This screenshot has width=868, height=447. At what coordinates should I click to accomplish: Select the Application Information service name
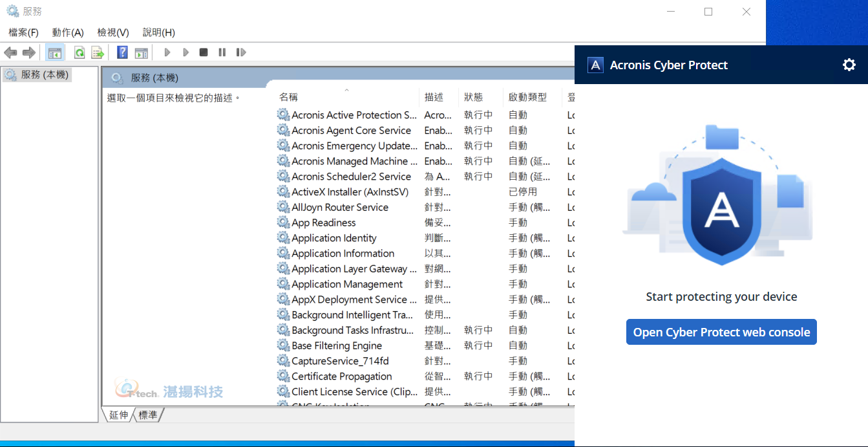pyautogui.click(x=343, y=254)
